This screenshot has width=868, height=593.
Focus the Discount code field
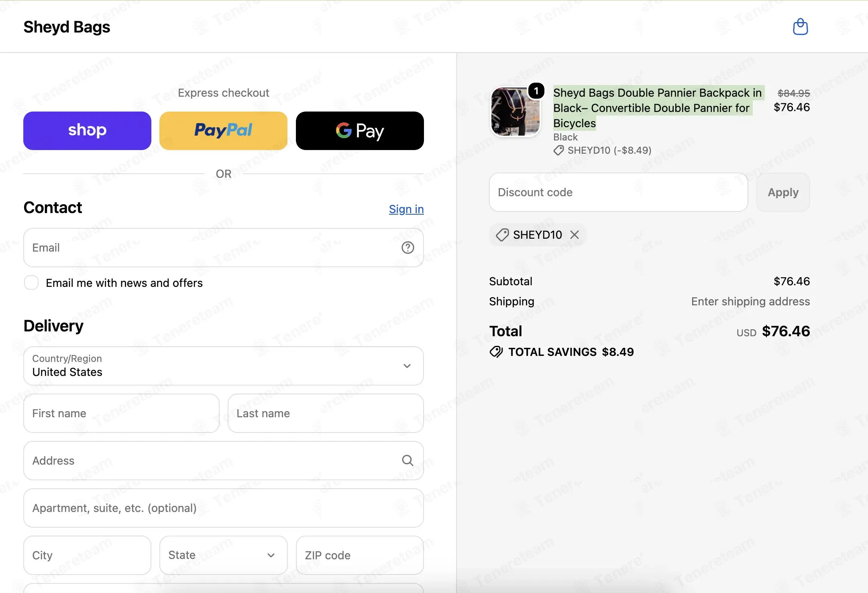pyautogui.click(x=618, y=192)
